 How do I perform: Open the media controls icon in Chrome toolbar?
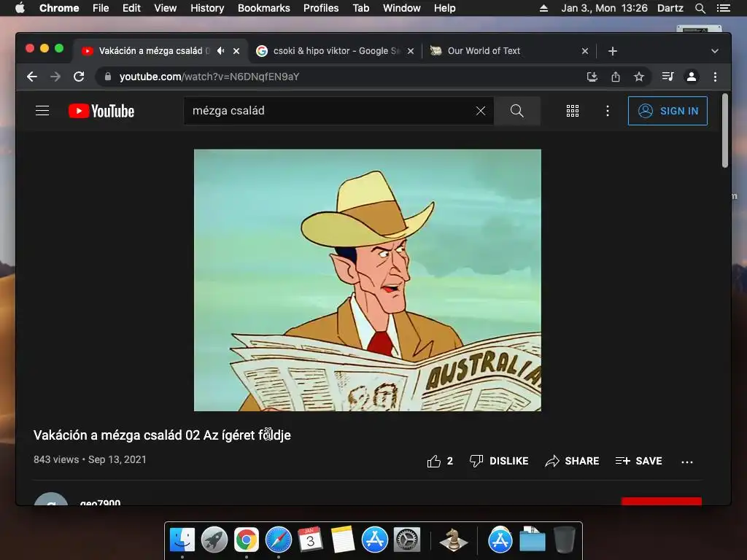point(668,77)
